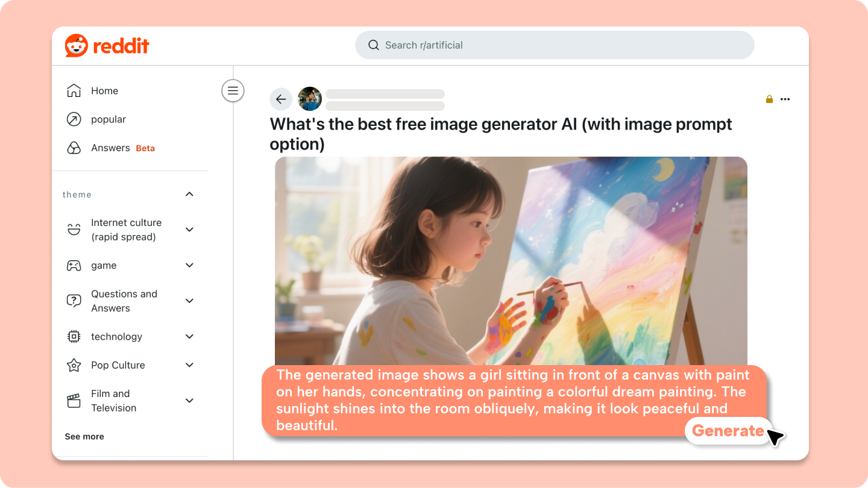Collapse the theme section chevron
Viewport: 868px width, 488px height.
pyautogui.click(x=189, y=194)
